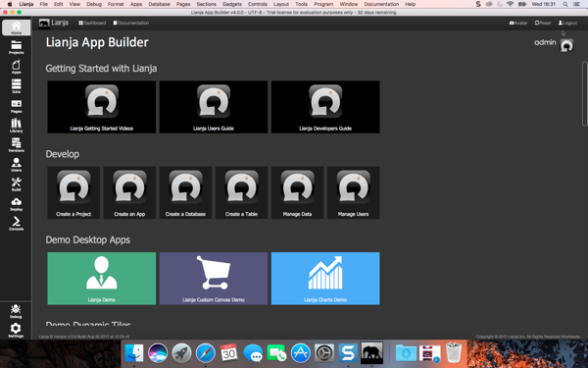Click the Create an App tile
This screenshot has height=368, width=588.
(129, 192)
